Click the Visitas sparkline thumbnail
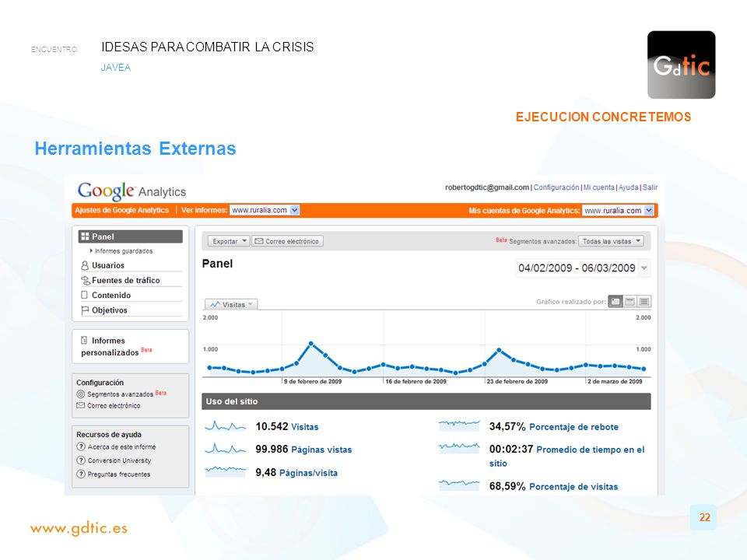 [226, 425]
